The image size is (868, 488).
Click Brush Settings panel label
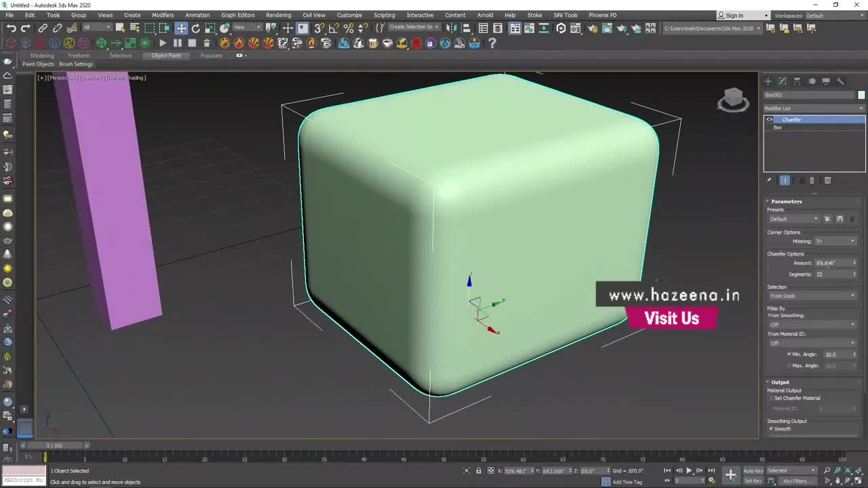(76, 64)
